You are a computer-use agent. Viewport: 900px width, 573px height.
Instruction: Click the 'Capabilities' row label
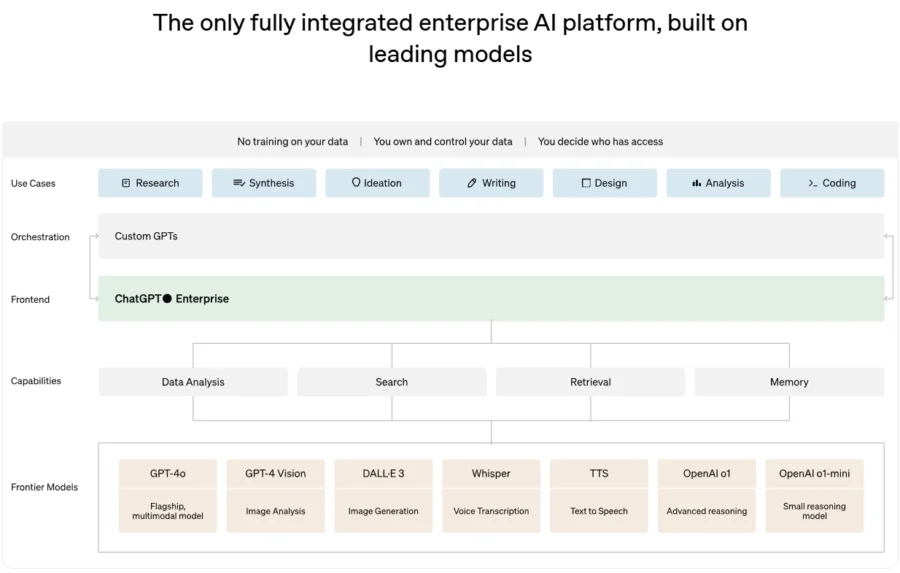(36, 381)
